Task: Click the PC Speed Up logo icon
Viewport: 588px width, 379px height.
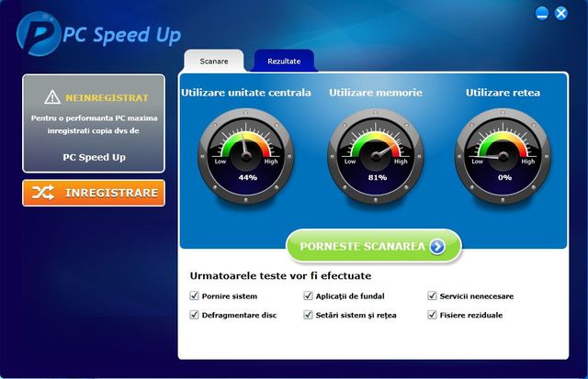Action: 39,35
